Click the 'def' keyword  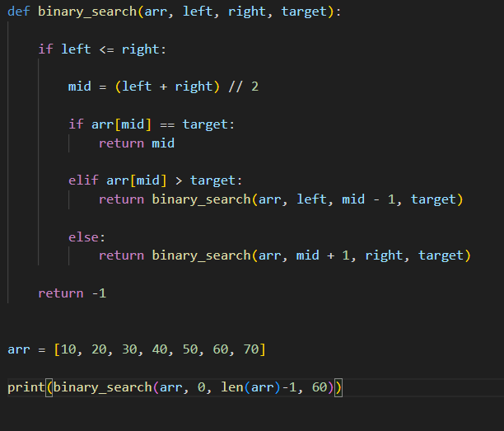19,12
